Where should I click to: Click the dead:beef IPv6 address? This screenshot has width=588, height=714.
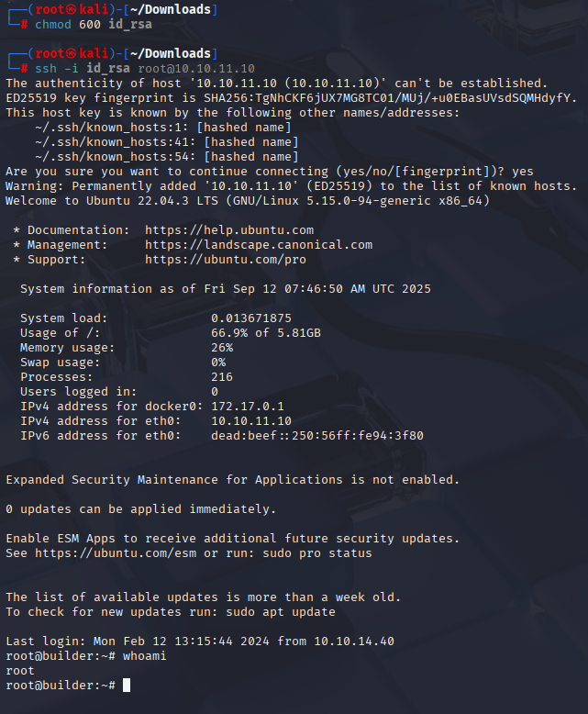[x=317, y=435]
